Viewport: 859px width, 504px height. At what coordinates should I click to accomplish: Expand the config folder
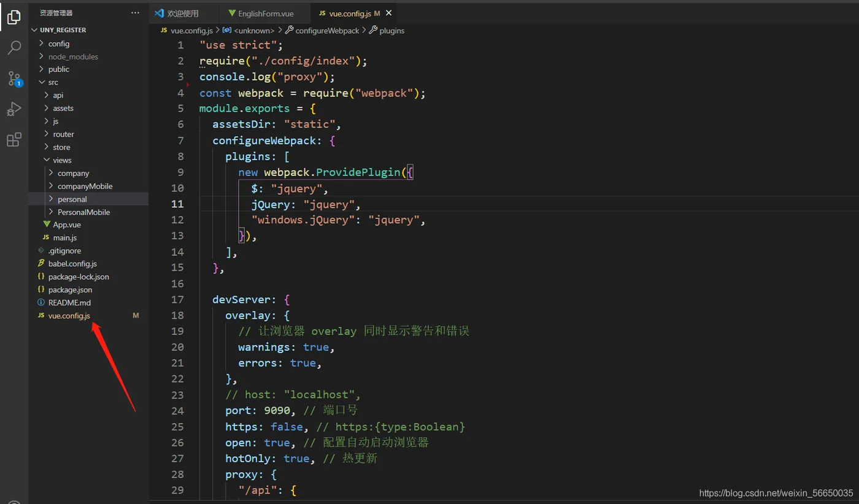[42, 44]
